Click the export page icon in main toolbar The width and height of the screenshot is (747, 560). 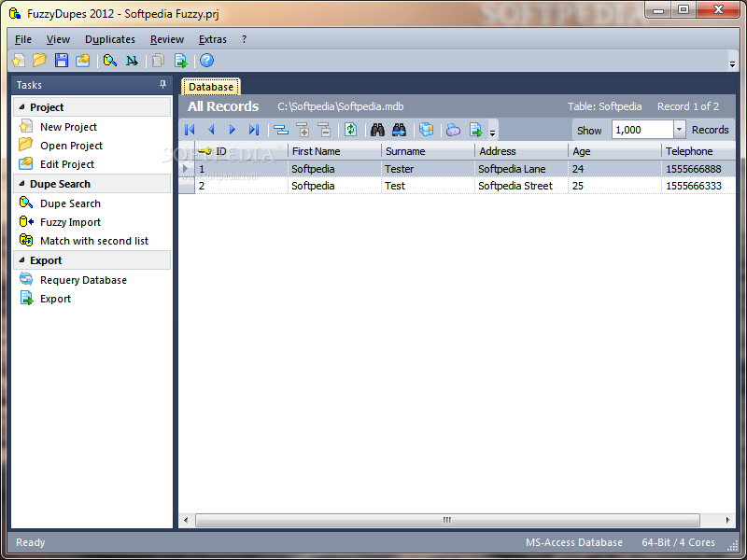(x=180, y=61)
